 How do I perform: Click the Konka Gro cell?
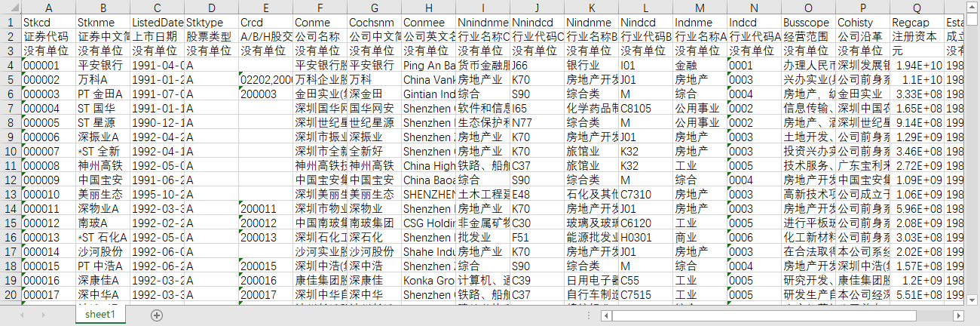coord(428,281)
